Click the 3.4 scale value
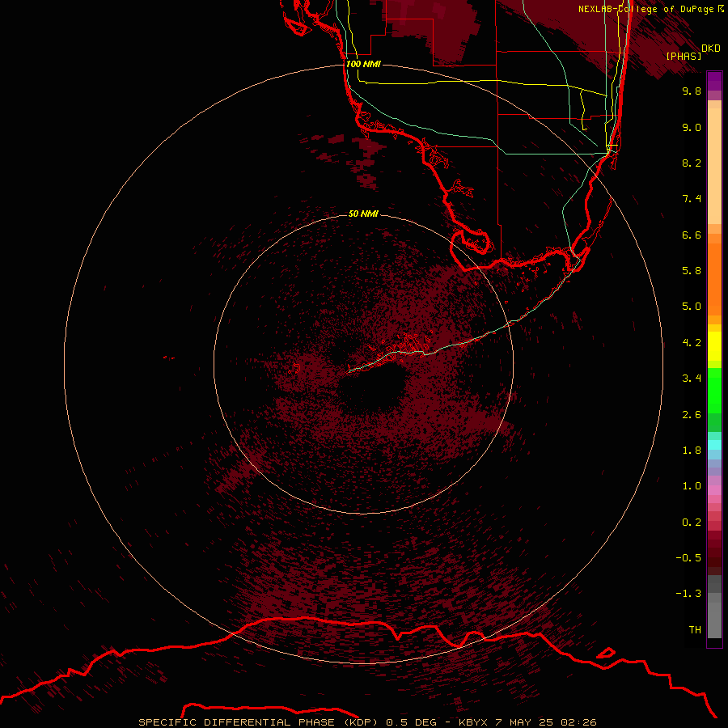 [692, 379]
